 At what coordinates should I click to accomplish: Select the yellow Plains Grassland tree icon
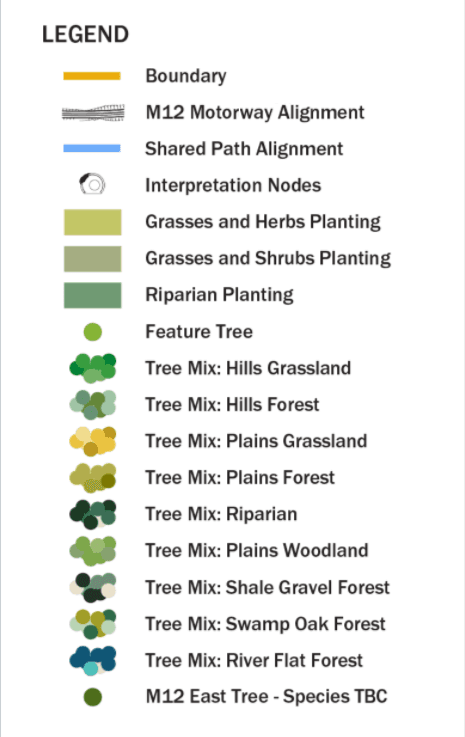point(93,441)
